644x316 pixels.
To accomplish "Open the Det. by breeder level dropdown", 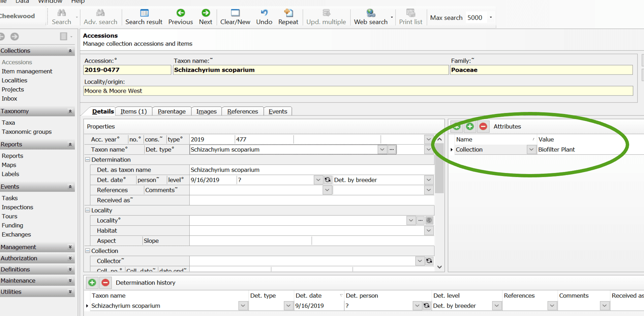I will (429, 180).
